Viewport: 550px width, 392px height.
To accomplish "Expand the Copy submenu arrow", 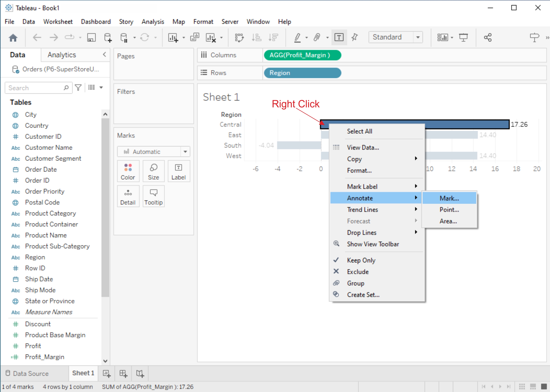I will click(x=416, y=159).
